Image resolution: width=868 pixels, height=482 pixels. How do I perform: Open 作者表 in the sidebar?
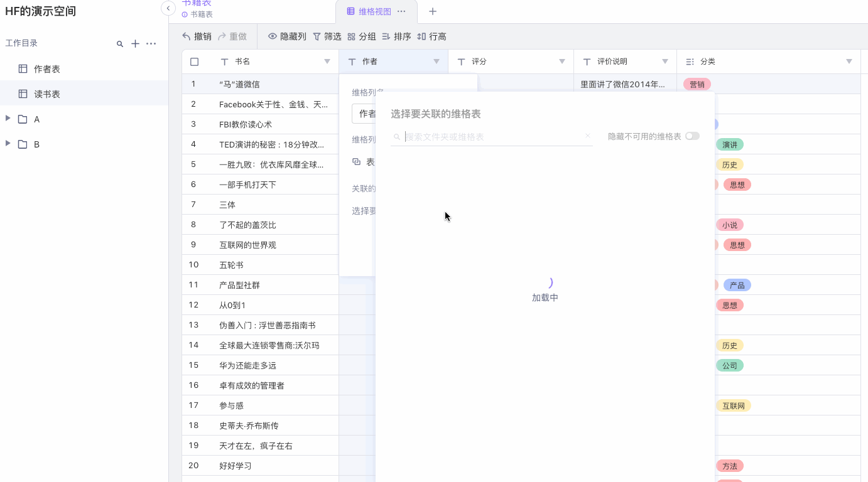pyautogui.click(x=47, y=69)
